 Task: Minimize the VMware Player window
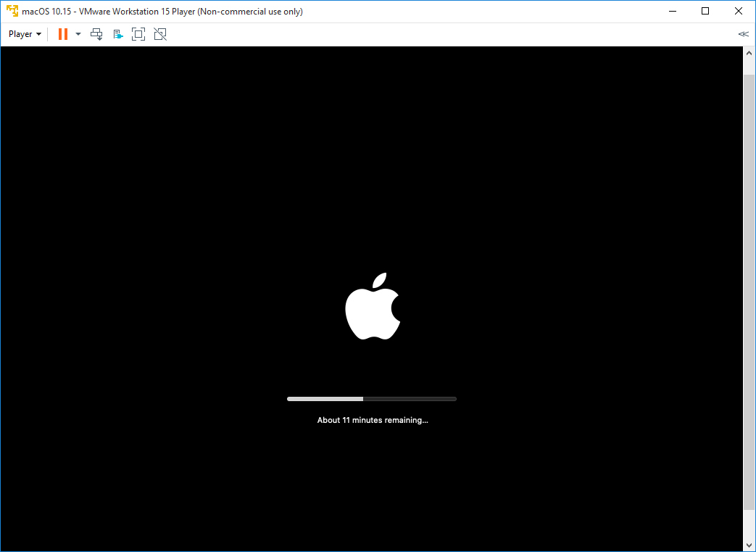pos(672,11)
